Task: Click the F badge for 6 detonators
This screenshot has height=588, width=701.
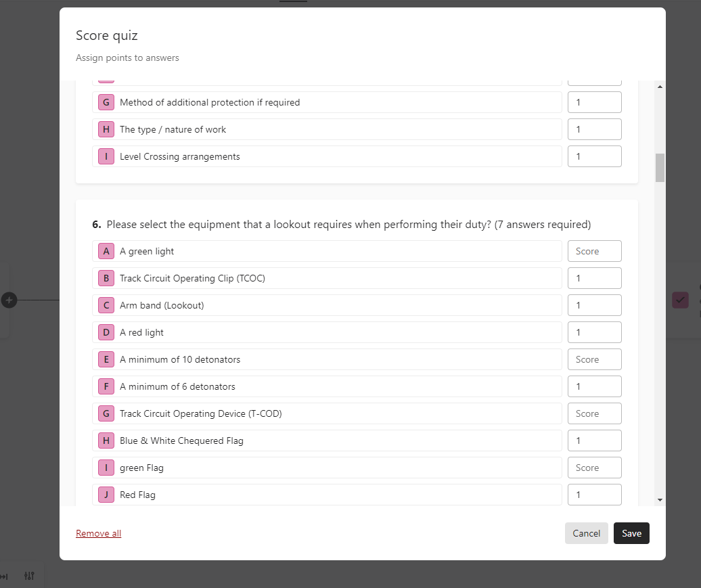Action: coord(106,386)
